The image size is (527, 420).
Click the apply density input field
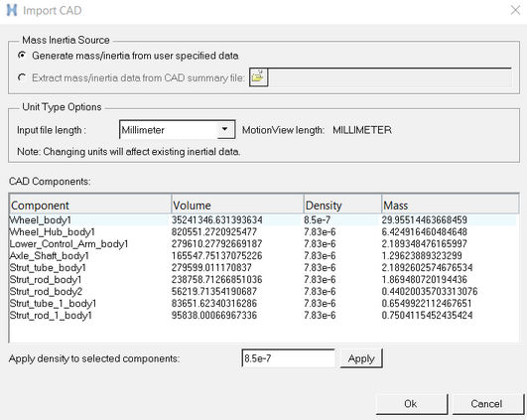click(289, 358)
